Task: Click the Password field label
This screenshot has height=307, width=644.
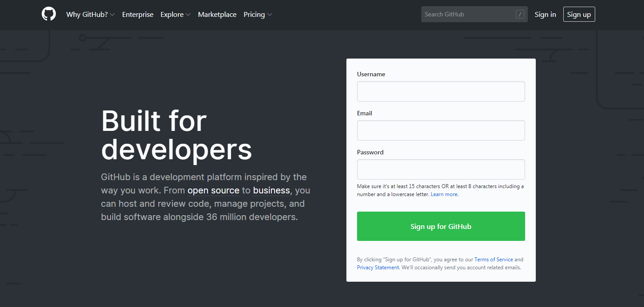Action: [370, 152]
